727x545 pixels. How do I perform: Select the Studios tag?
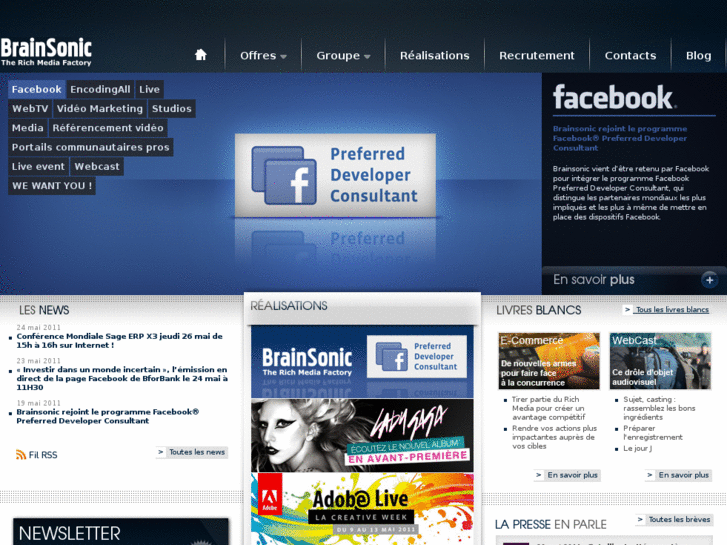[x=172, y=109]
